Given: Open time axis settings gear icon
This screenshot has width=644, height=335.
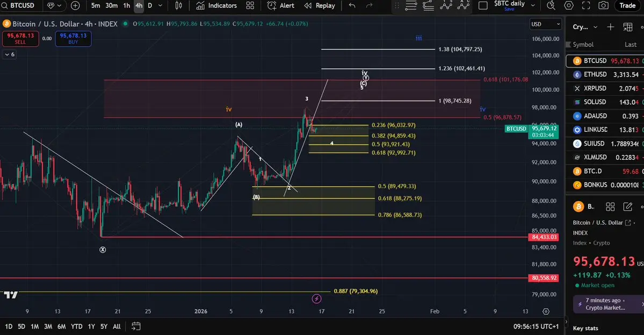Looking at the screenshot, I should (546, 311).
